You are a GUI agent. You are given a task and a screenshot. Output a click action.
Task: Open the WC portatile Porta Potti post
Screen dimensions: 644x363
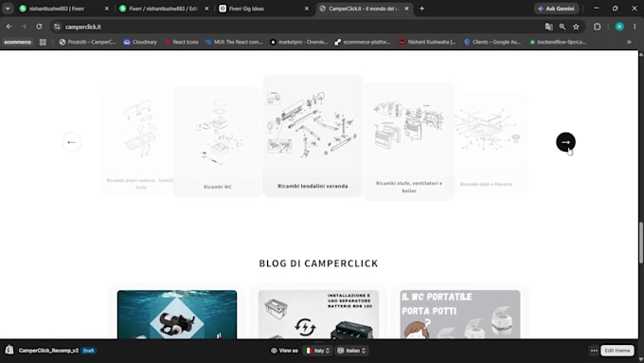point(460,315)
